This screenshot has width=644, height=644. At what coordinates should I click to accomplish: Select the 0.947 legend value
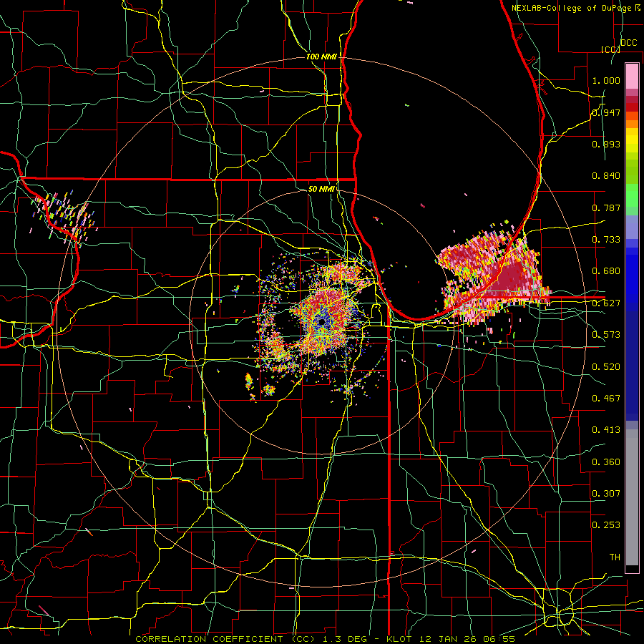tap(606, 112)
